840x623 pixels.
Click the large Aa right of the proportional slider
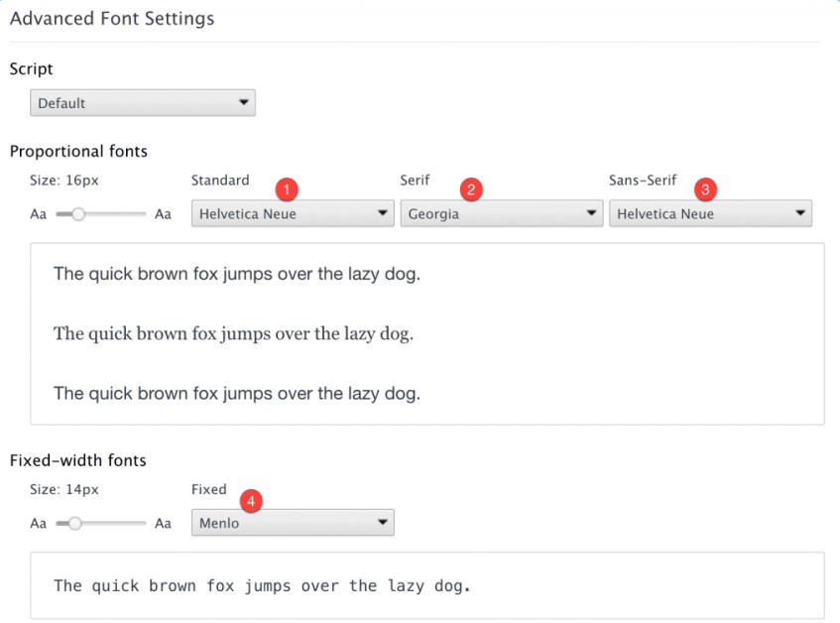click(x=163, y=214)
